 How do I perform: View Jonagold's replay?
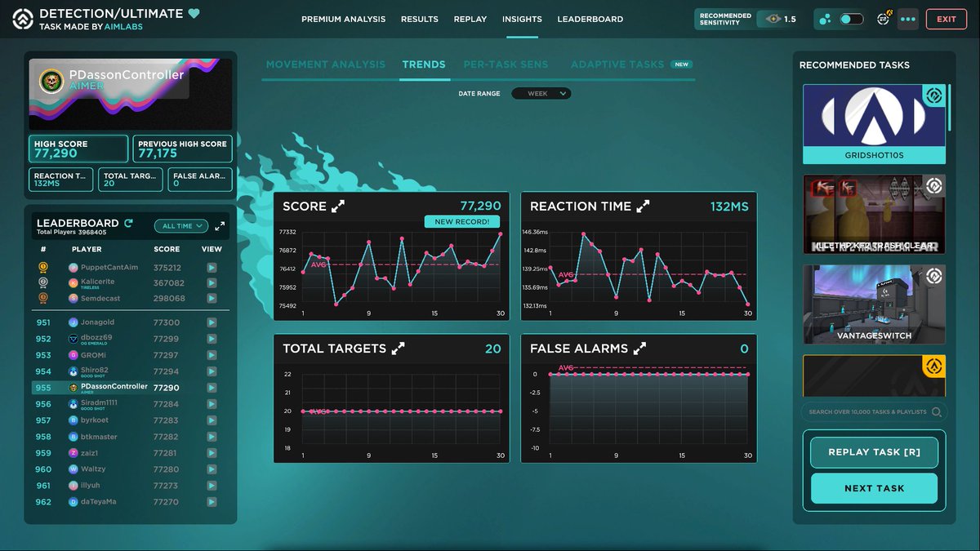(212, 322)
